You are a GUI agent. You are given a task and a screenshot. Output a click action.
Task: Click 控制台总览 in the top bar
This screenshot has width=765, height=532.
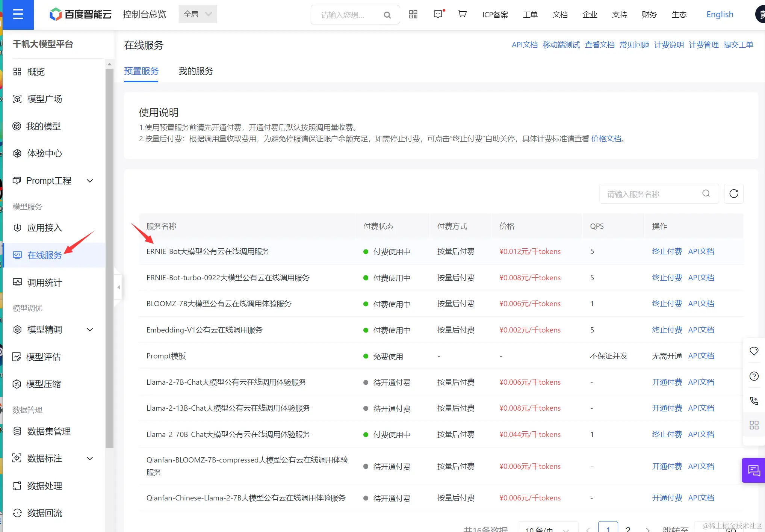144,14
